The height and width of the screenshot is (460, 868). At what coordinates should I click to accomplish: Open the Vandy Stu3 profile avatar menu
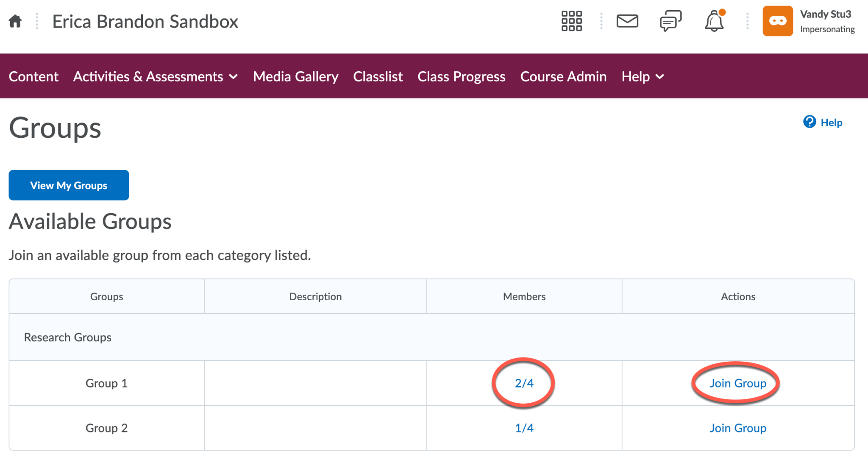(777, 21)
